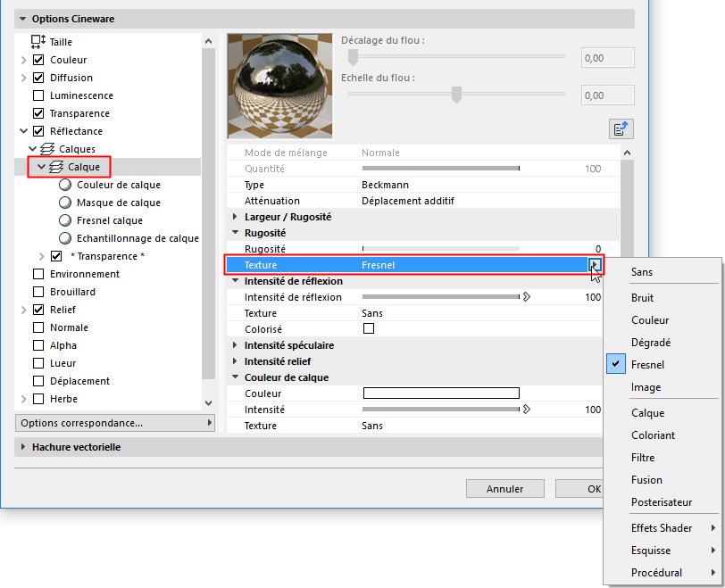
Task: Click the Annuler button
Action: click(504, 488)
